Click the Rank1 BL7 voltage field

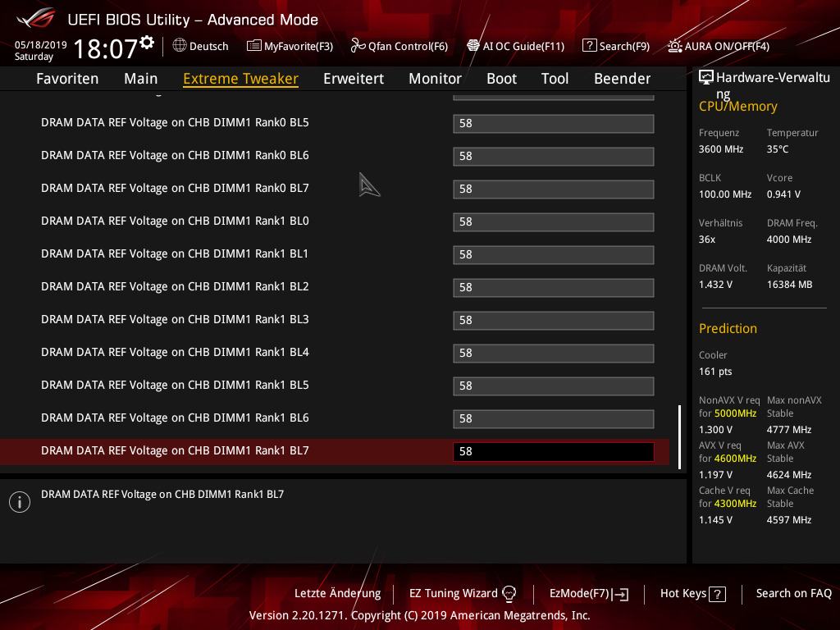[554, 452]
